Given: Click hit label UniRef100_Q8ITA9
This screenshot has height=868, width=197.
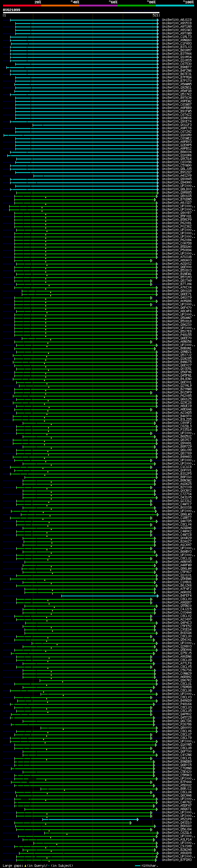Looking at the screenshot, I should 177,280.
